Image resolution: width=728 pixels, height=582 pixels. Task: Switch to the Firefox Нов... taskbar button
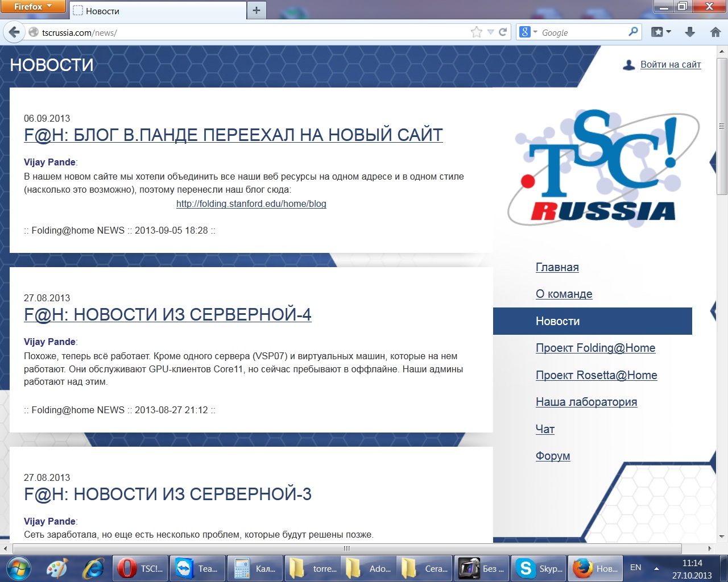pyautogui.click(x=595, y=568)
